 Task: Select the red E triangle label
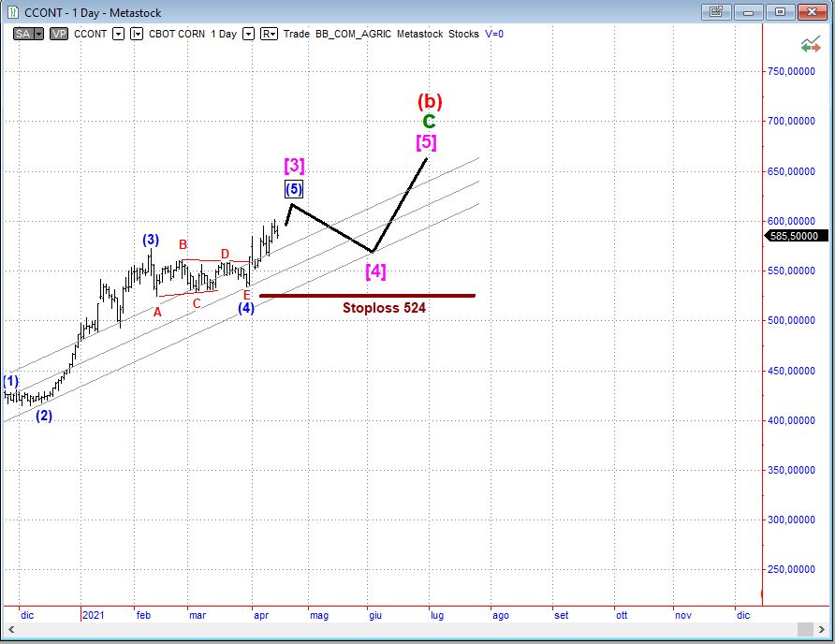[246, 295]
